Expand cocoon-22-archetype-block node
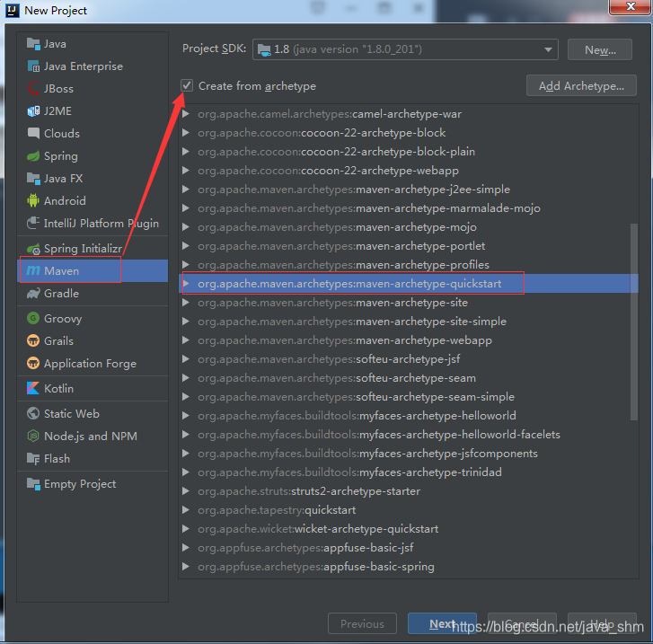Viewport: 653px width, 644px height. (x=186, y=133)
